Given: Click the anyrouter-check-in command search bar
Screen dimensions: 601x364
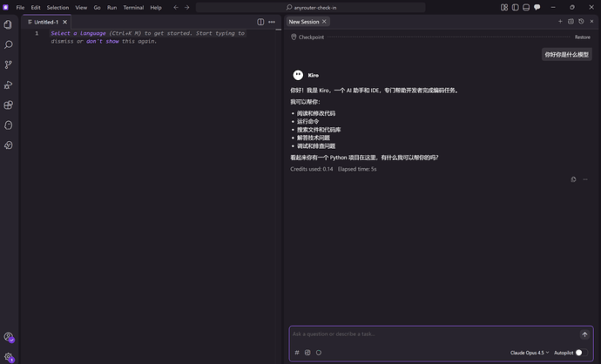Looking at the screenshot, I should click(310, 7).
